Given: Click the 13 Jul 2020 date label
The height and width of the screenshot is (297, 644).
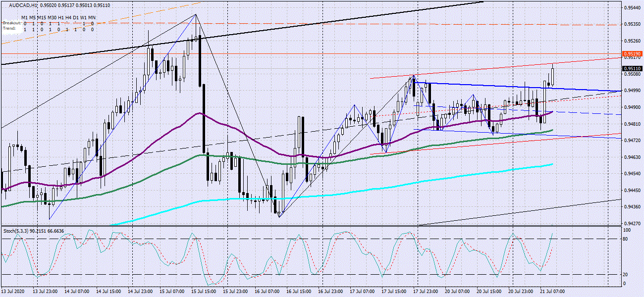Looking at the screenshot, I should coord(13,292).
